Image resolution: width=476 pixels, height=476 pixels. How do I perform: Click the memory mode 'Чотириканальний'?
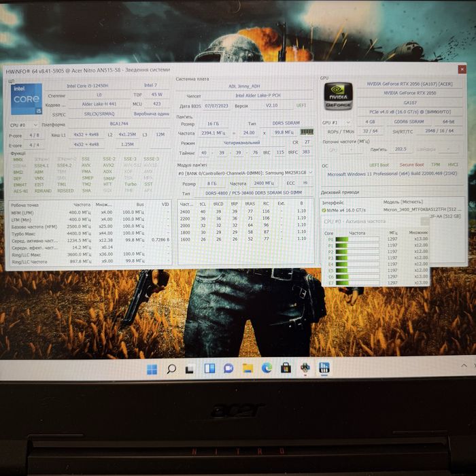tap(241, 143)
